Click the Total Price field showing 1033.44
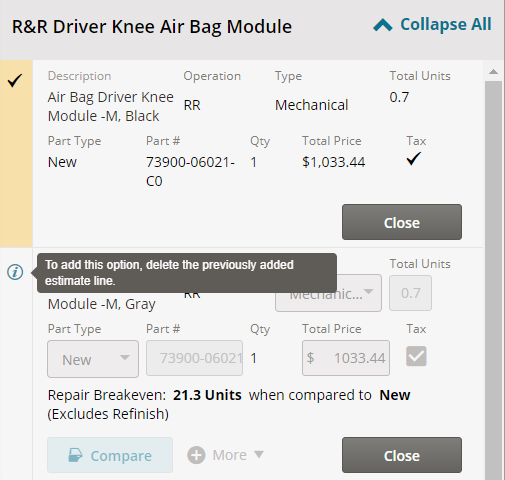The width and height of the screenshot is (505, 480). point(346,358)
